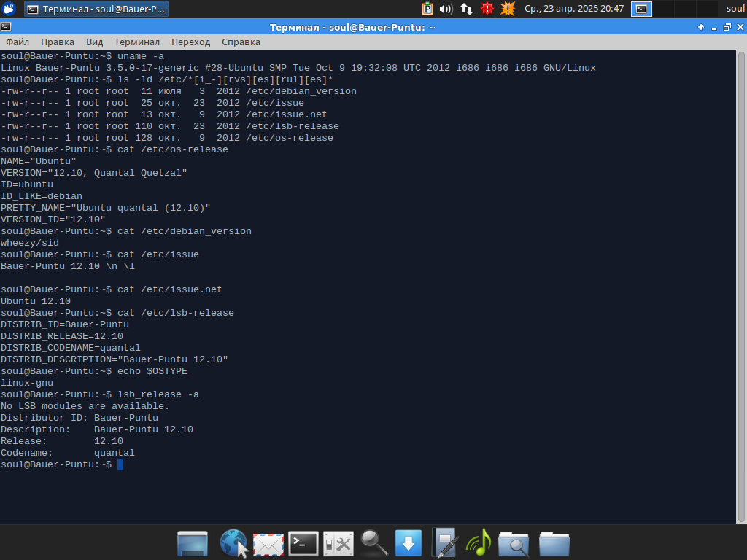Launch the web browser globe dock icon
The height and width of the screenshot is (560, 747).
tap(234, 543)
